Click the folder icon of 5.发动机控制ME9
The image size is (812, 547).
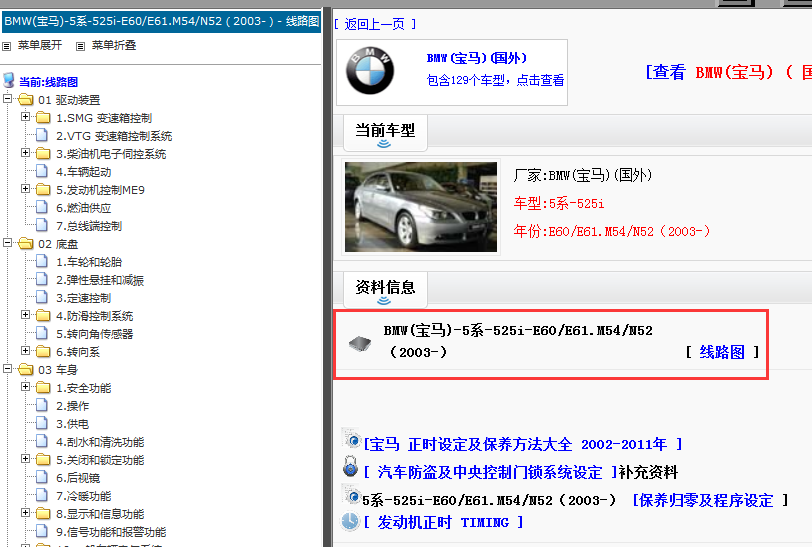tap(43, 189)
